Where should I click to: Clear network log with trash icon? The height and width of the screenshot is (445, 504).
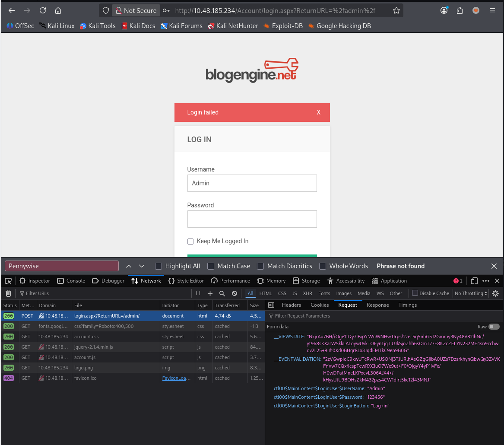[x=8, y=293]
